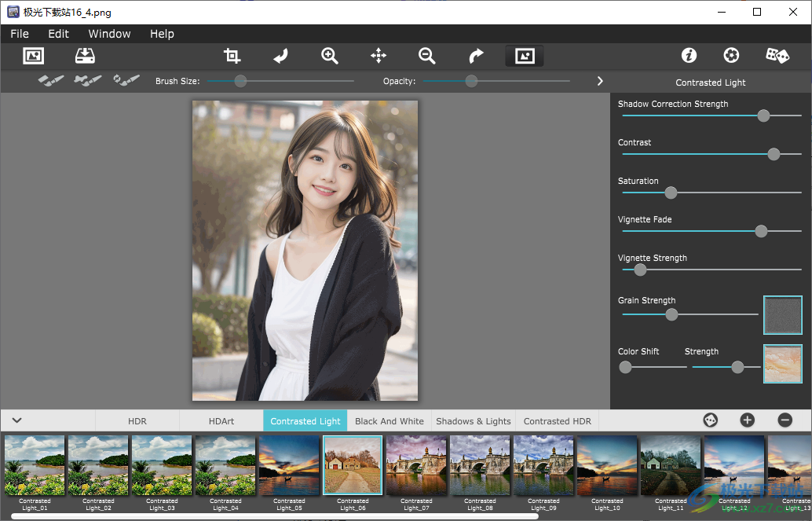Image resolution: width=812 pixels, height=521 pixels.
Task: Open the Window menu
Action: pos(109,34)
